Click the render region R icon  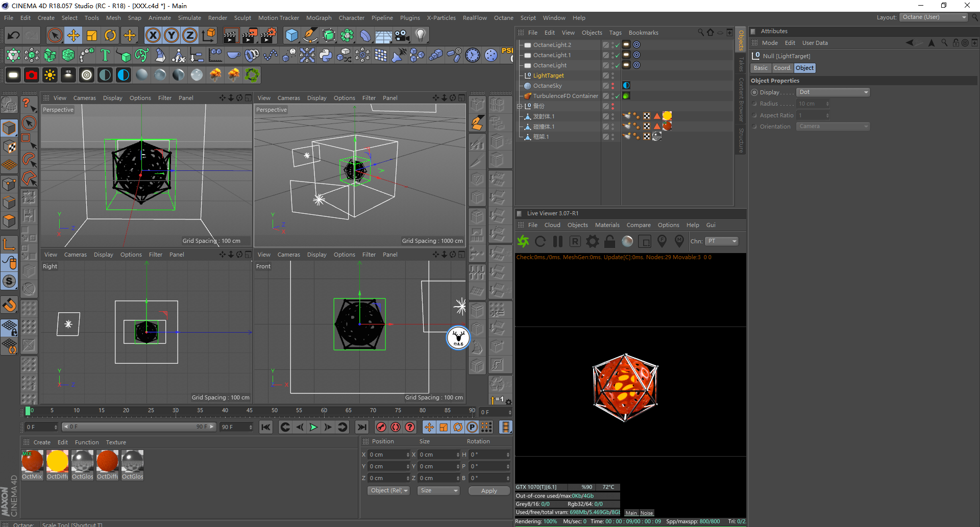coord(575,241)
